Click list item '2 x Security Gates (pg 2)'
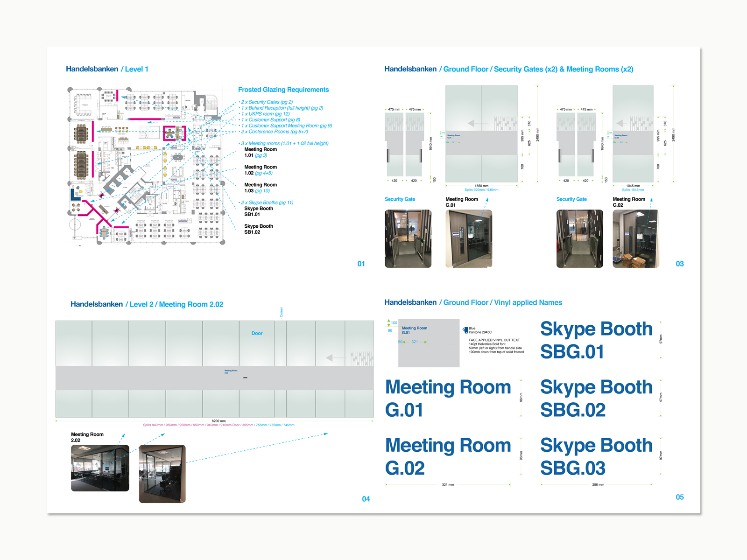 point(267,102)
